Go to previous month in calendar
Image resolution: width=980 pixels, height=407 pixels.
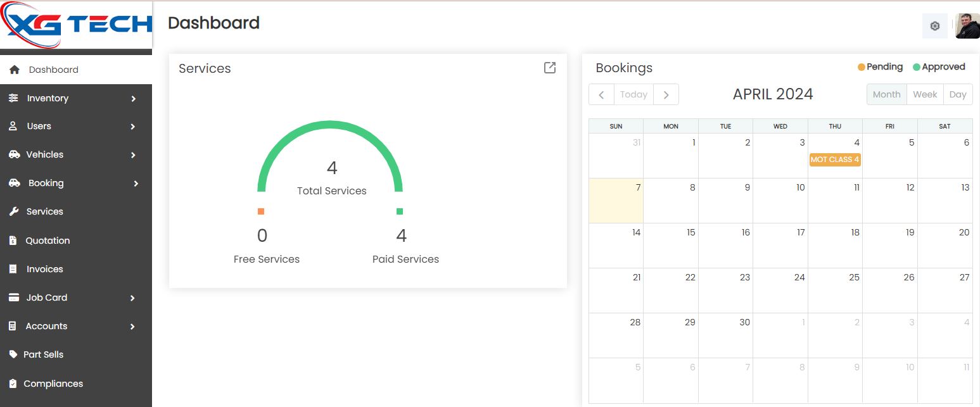(601, 94)
